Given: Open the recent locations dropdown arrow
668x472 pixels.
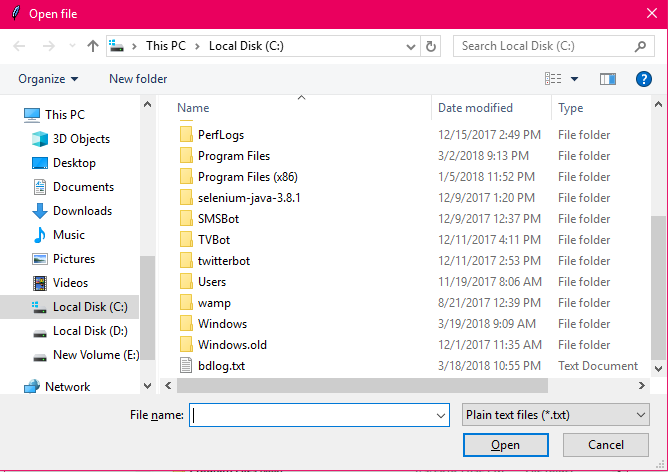Looking at the screenshot, I should pos(72,46).
